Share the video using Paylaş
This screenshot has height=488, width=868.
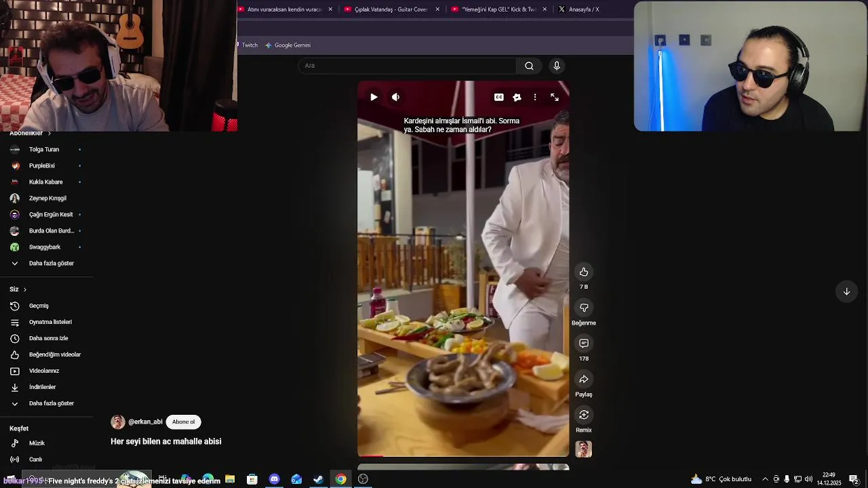(584, 379)
